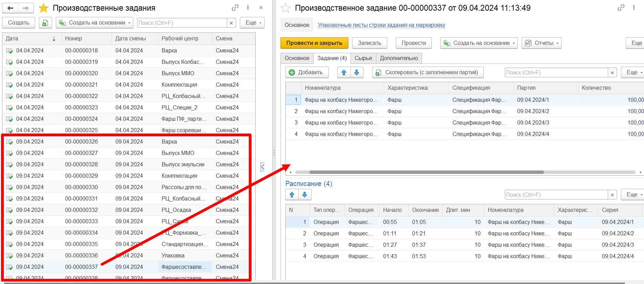Expand the Создать на основании dropdown in the list
This screenshot has height=284, width=644.
[95, 23]
